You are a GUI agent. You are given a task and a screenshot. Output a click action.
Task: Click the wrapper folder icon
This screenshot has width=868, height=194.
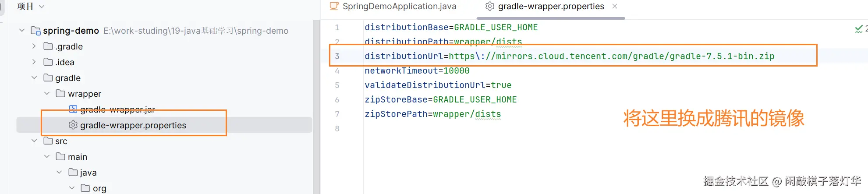tap(60, 93)
